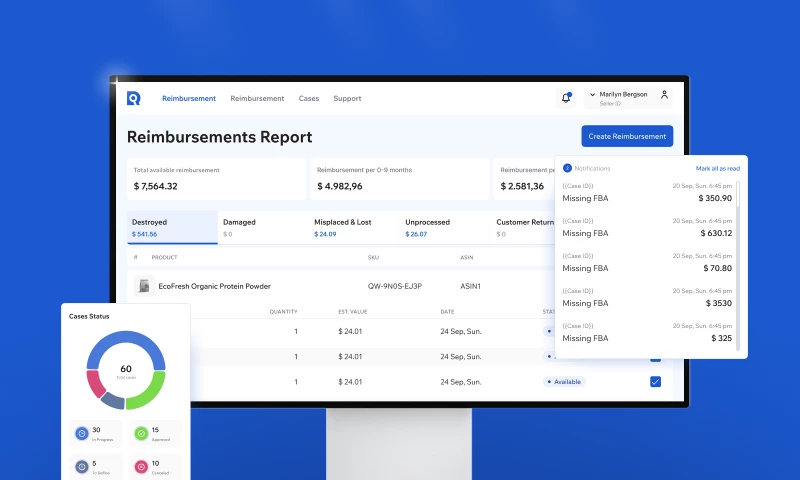Viewport: 800px width, 480px height.
Task: Switch to the Customer Return tab
Action: coord(524,228)
